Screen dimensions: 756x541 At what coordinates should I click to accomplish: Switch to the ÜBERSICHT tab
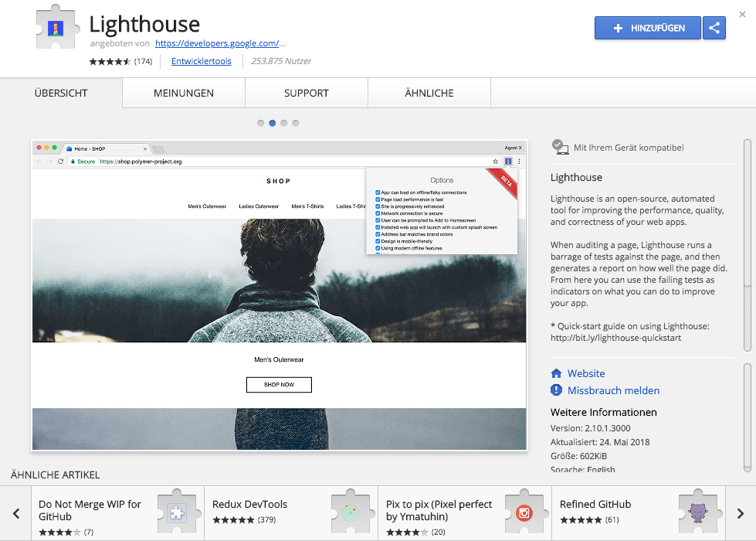[x=61, y=94]
